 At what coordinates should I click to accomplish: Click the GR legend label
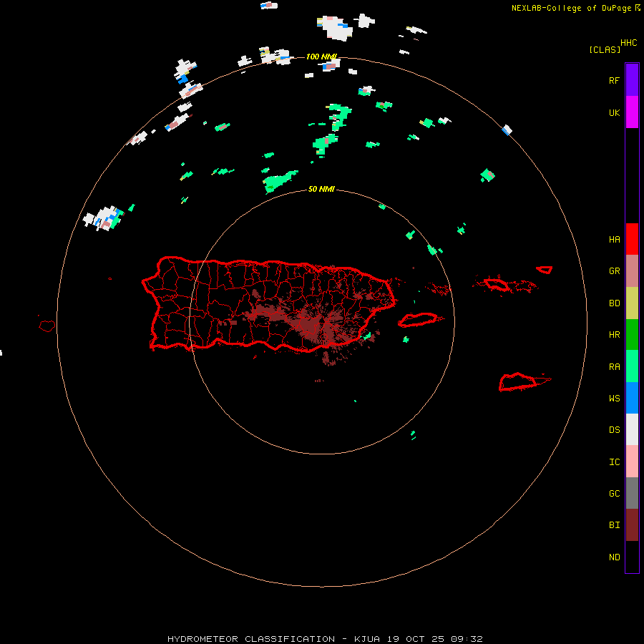click(614, 271)
